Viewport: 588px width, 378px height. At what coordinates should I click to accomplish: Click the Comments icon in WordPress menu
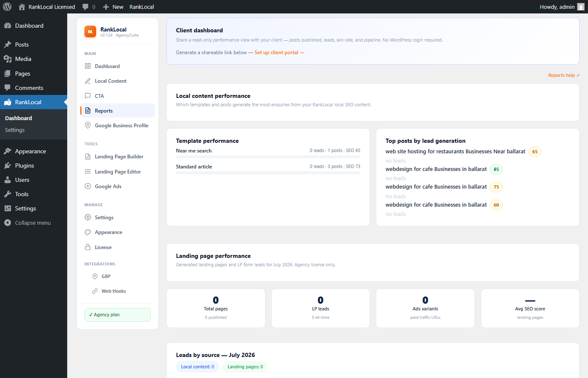pos(8,88)
